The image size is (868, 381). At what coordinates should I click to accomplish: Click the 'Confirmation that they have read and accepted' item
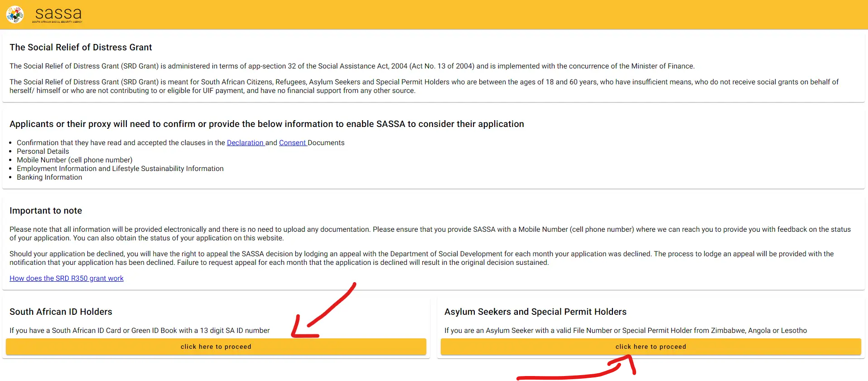point(180,143)
